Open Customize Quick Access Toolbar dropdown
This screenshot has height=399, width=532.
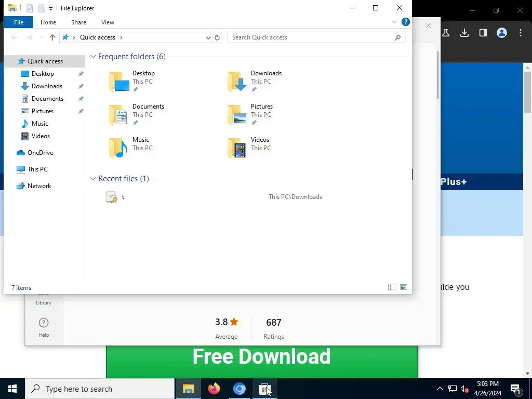coord(50,8)
